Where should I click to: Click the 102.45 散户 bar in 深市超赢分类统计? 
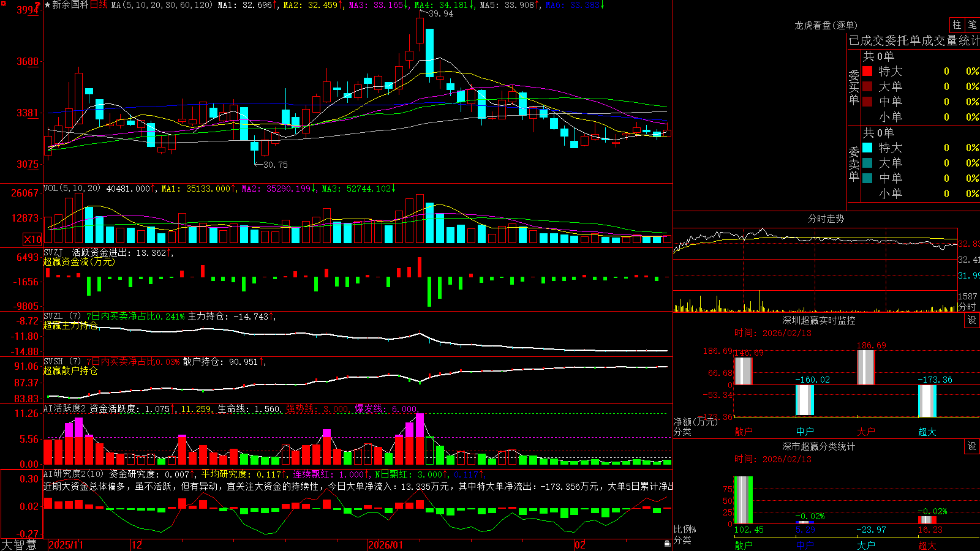coord(743,500)
